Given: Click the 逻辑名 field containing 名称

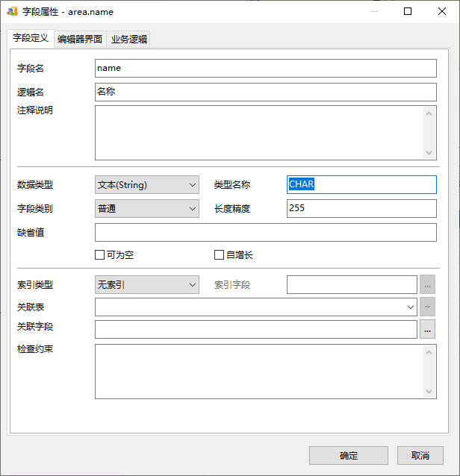Looking at the screenshot, I should [266, 92].
